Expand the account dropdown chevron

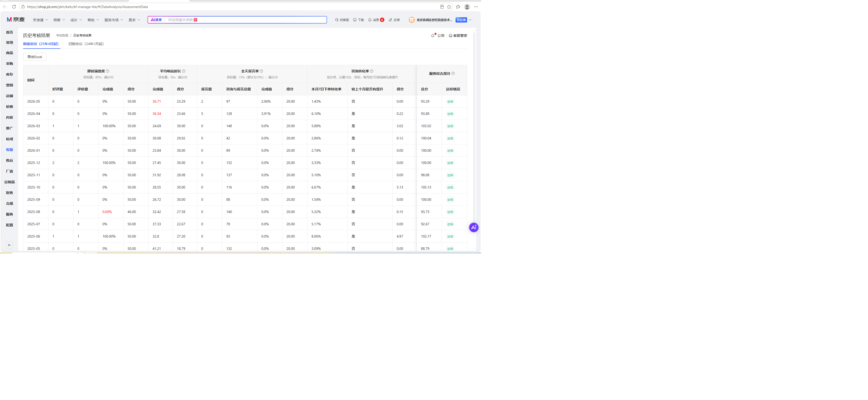(470, 20)
